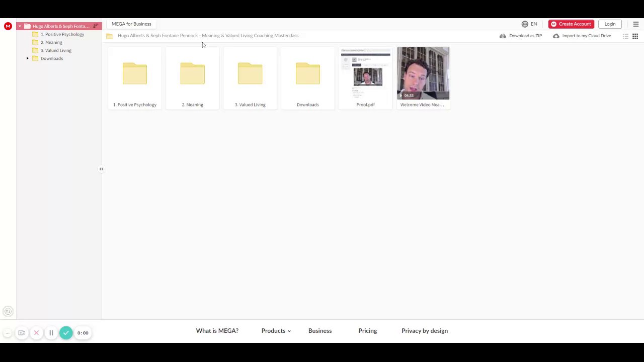
Task: Click Download as ZIP
Action: click(x=521, y=36)
